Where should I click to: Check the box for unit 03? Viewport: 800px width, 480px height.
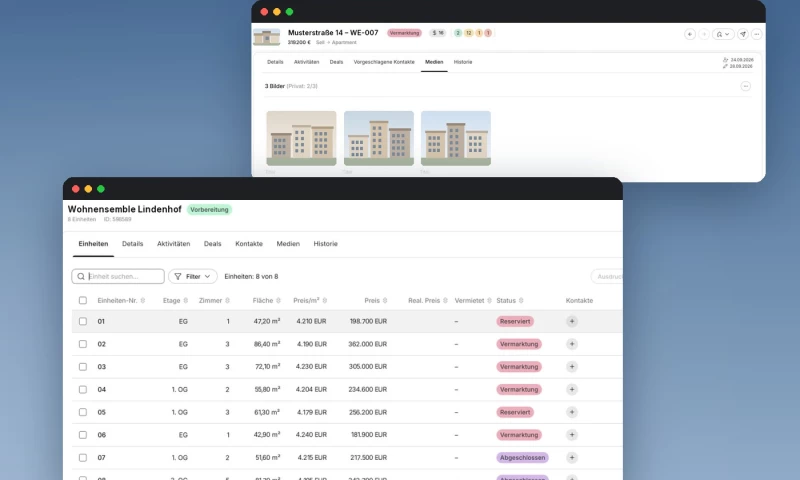(83, 367)
